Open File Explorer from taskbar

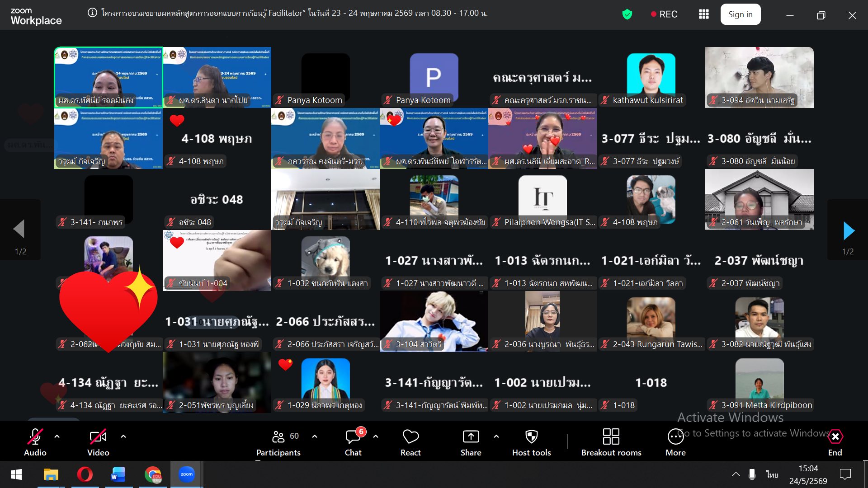[x=51, y=474]
